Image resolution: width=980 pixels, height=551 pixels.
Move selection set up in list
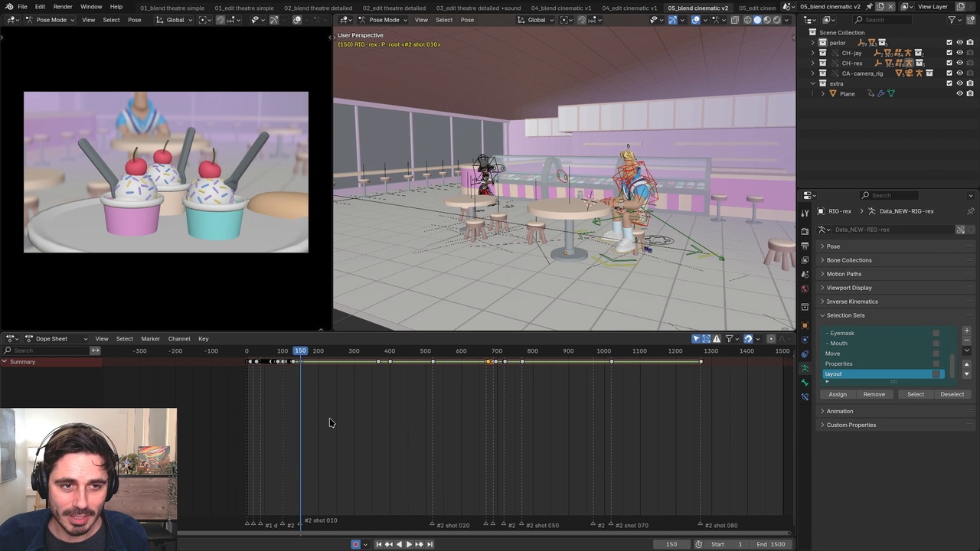pos(966,364)
